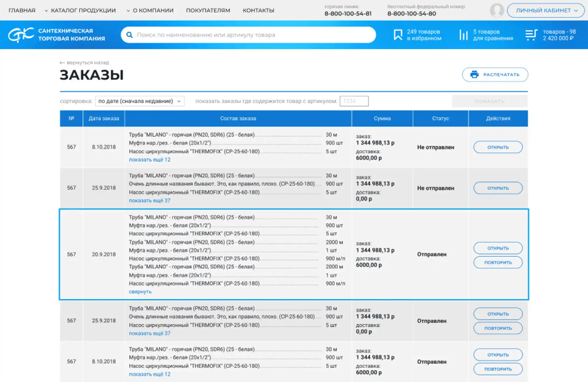
Task: Click date 20.9.2018 cell
Action: (x=104, y=254)
